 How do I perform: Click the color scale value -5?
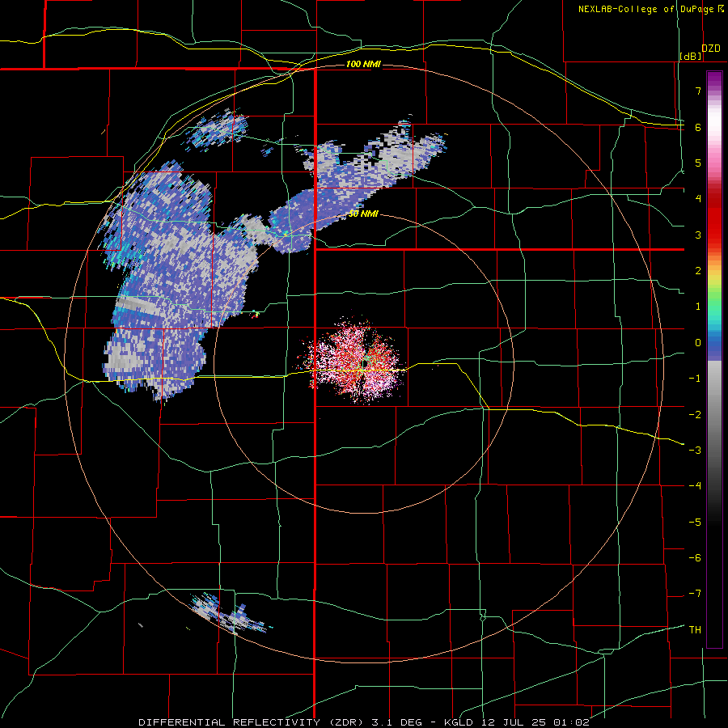[695, 523]
